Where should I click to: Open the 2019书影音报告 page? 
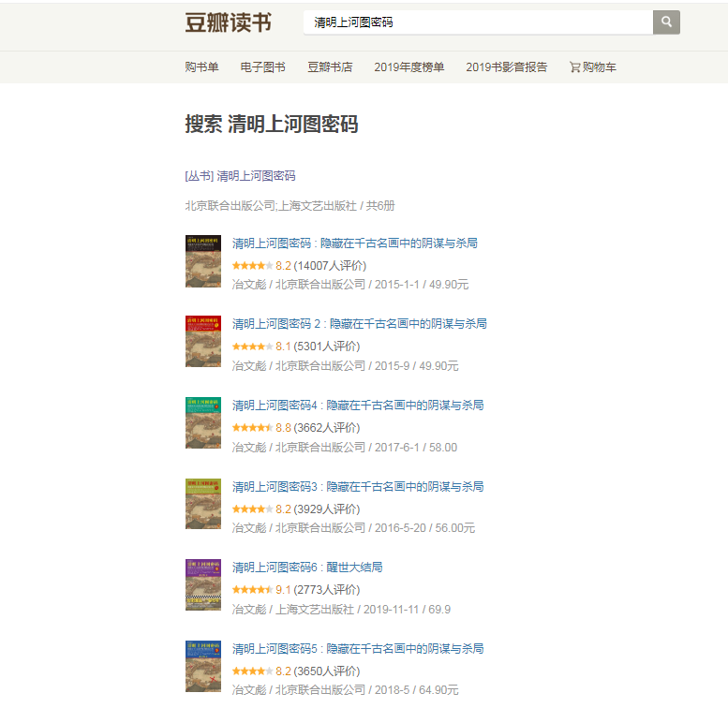[x=507, y=67]
